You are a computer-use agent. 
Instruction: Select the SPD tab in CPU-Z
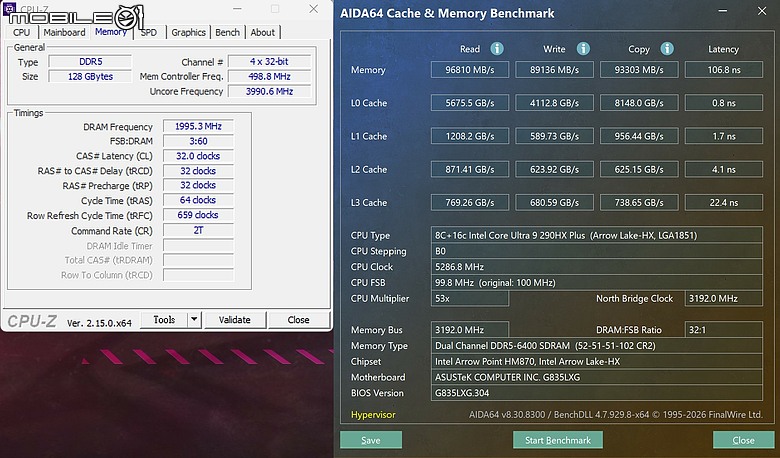tap(149, 32)
